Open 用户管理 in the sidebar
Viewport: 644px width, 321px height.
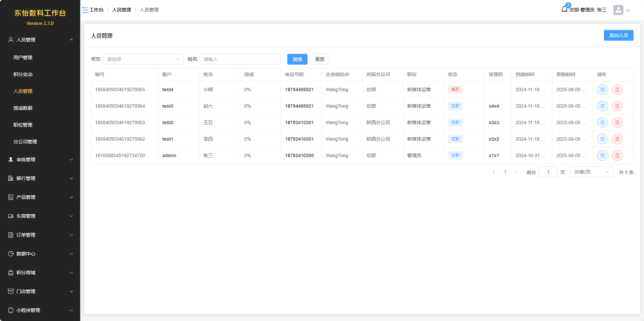(x=23, y=58)
